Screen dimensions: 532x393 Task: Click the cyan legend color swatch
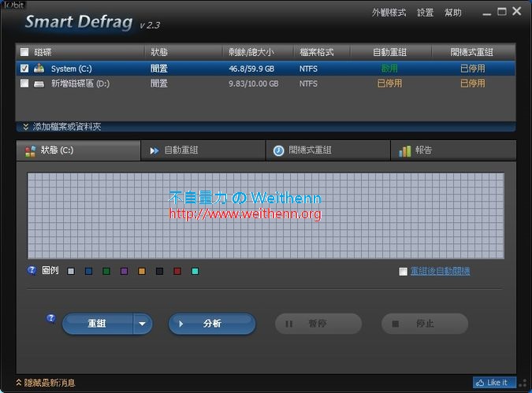pyautogui.click(x=195, y=271)
